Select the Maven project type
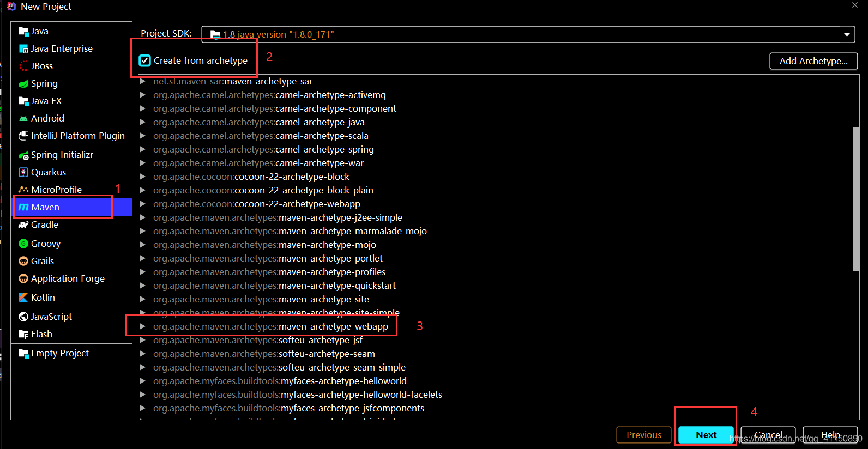The height and width of the screenshot is (449, 868). tap(71, 207)
